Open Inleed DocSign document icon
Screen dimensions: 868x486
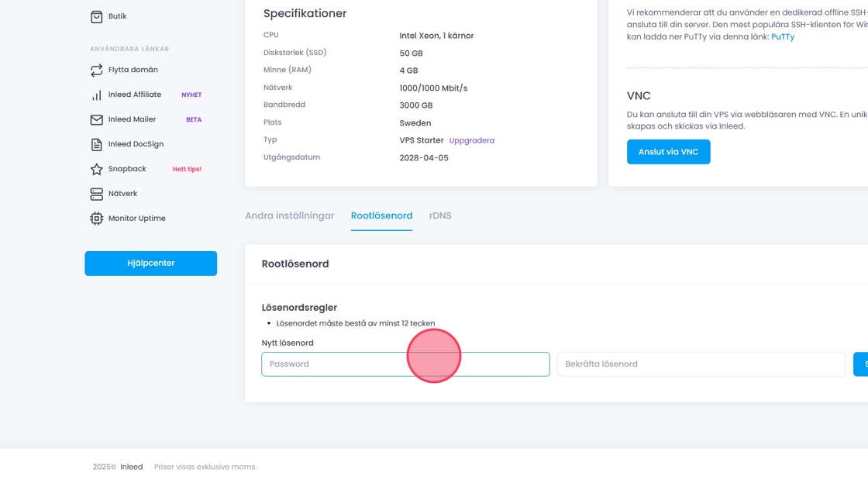(96, 144)
